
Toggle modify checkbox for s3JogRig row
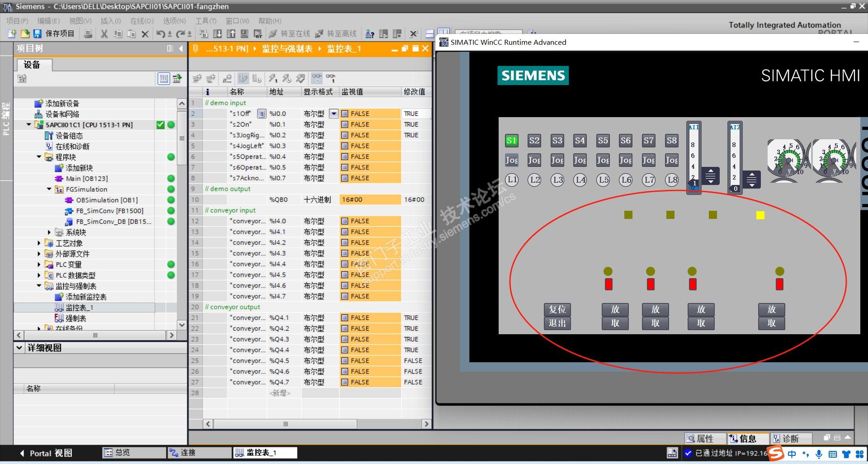(344, 135)
